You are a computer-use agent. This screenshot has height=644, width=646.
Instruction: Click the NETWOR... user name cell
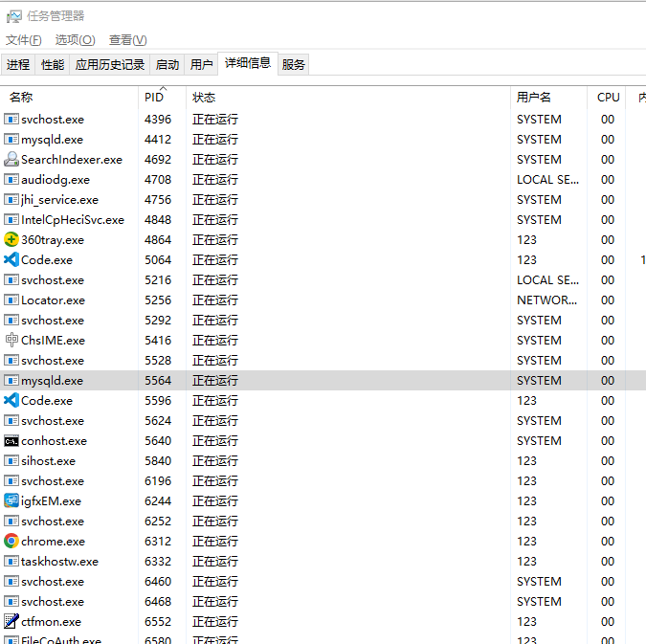pos(547,300)
